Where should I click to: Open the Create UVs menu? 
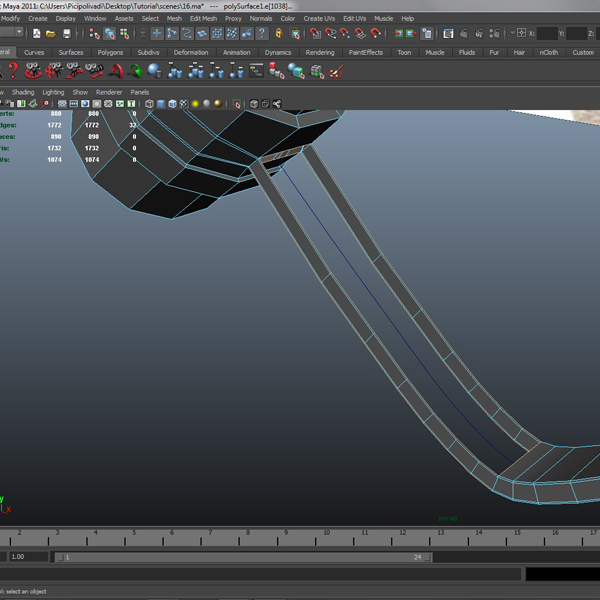[319, 18]
